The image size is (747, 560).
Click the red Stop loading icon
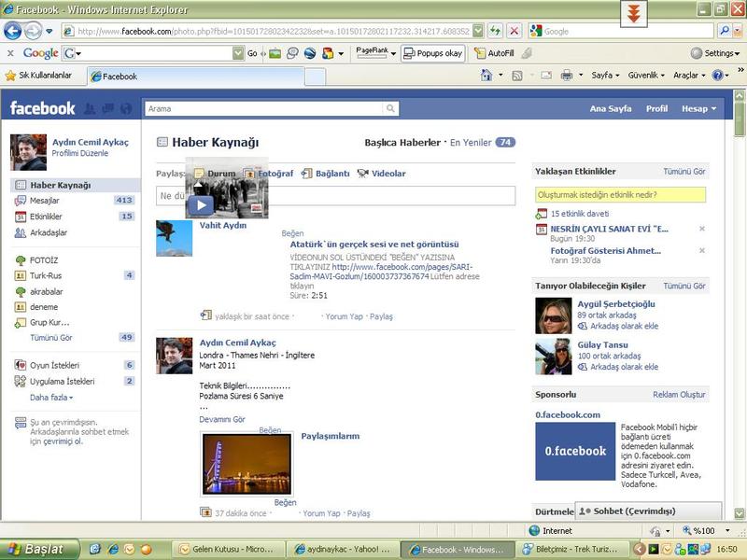[x=514, y=32]
